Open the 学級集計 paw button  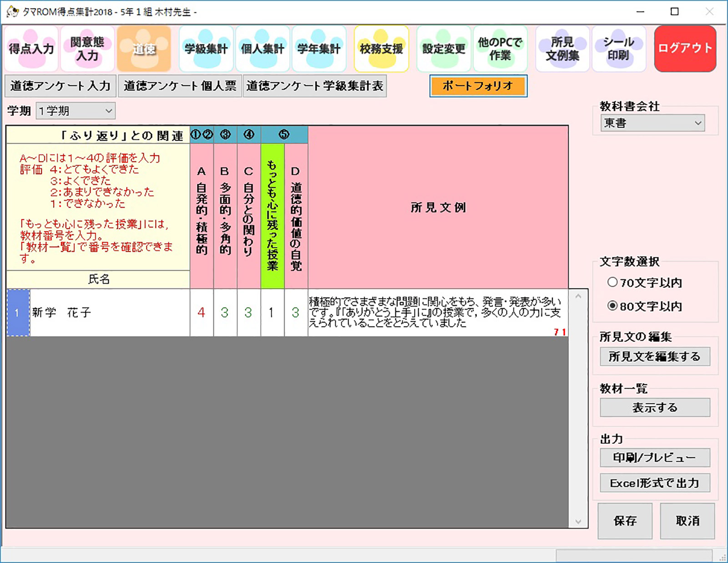coord(206,49)
